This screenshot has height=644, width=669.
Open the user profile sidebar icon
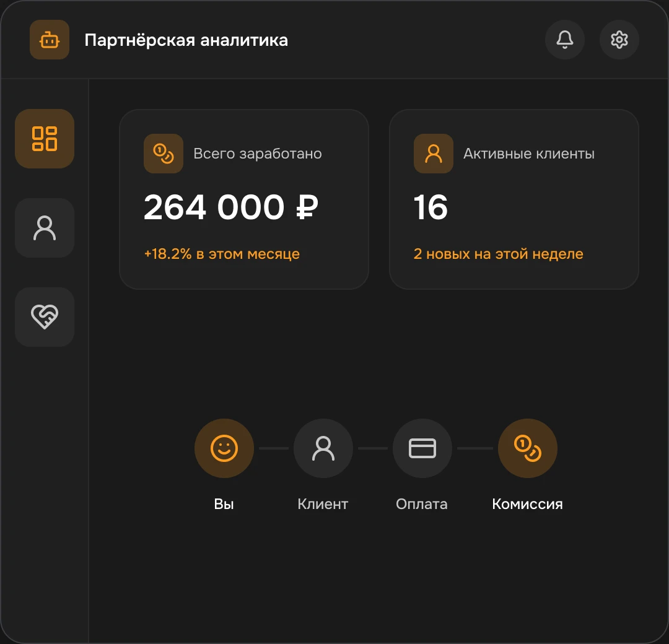point(45,228)
